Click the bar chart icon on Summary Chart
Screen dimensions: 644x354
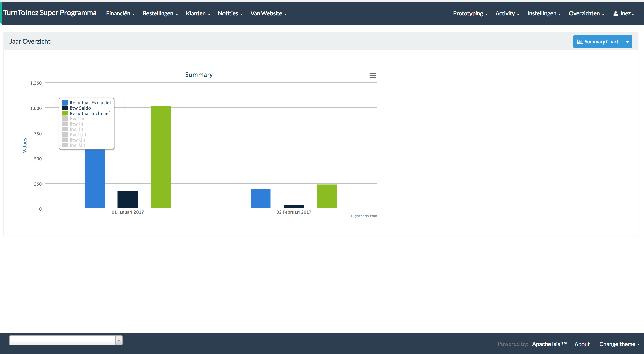(x=580, y=42)
